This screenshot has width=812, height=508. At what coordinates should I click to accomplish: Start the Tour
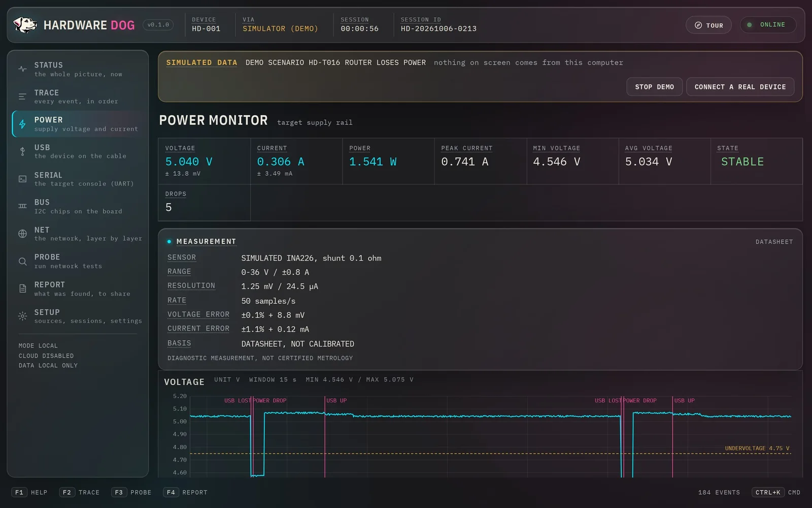(708, 25)
